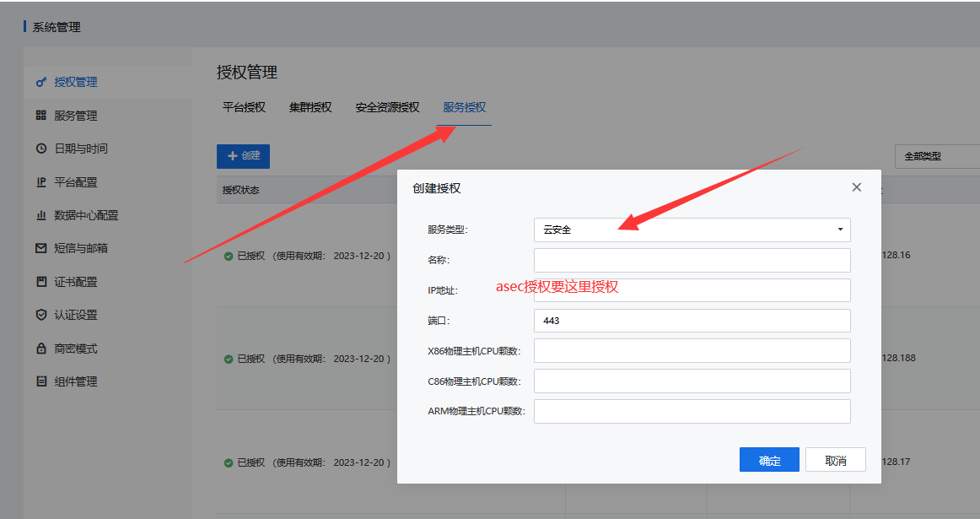Click the lock icon beside 商密模式
980x519 pixels.
click(x=40, y=349)
